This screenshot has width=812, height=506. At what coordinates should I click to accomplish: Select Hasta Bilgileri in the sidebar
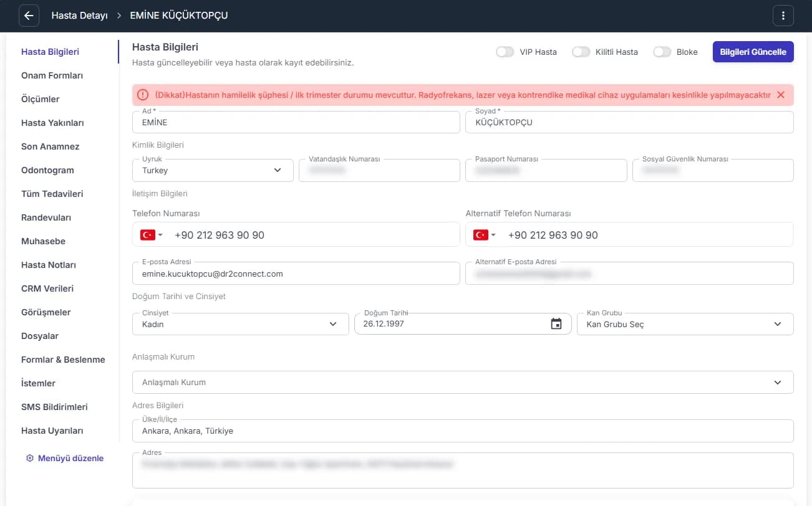[50, 52]
